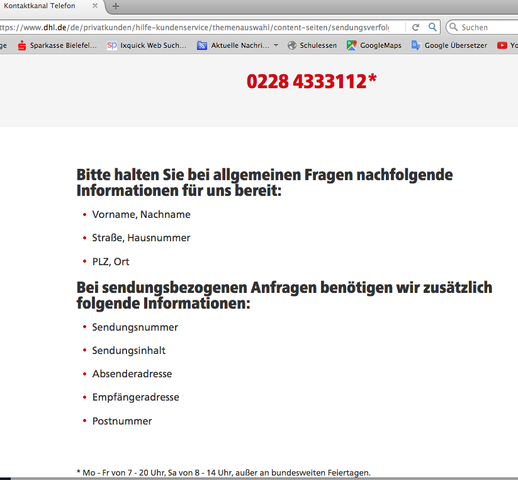Screen dimensions: 518x480
Task: Click the 'Absenderadresse' list item
Action: coord(132,374)
